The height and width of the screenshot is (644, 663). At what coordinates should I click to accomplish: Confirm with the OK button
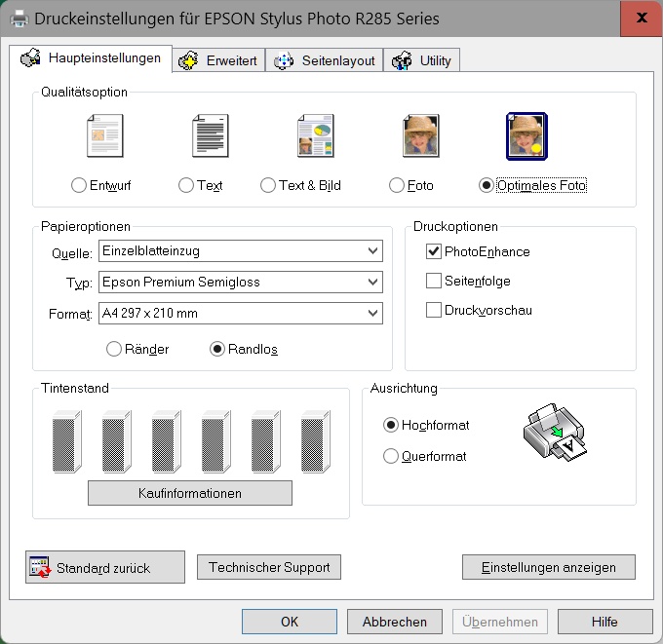click(290, 622)
